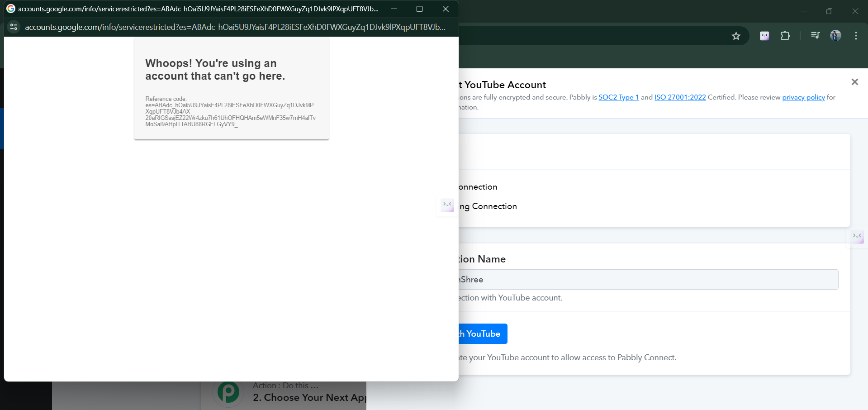Open the privacy policy link
The width and height of the screenshot is (868, 410).
point(804,97)
